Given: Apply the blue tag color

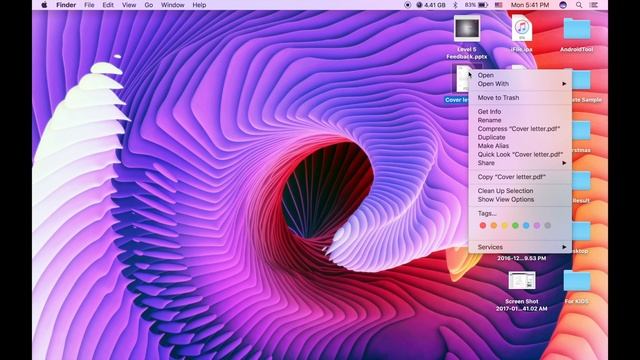Looking at the screenshot, I should [x=526, y=225].
